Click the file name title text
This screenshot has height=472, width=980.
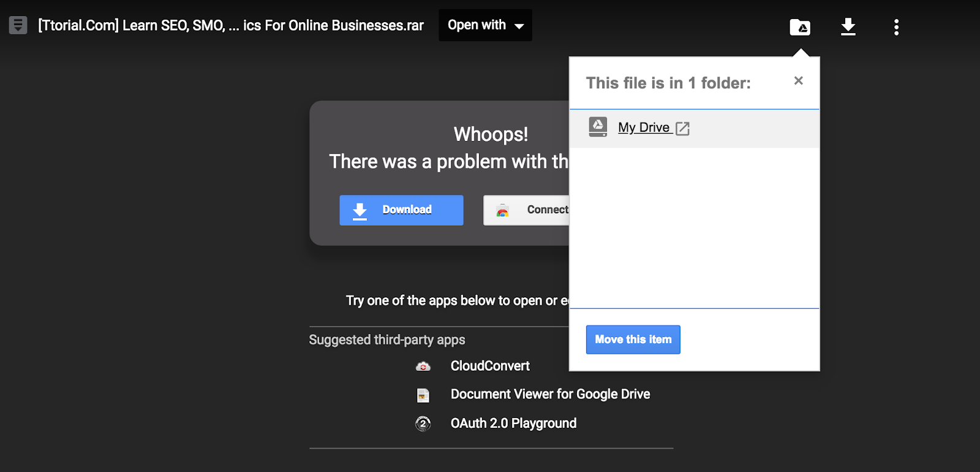[x=231, y=25]
